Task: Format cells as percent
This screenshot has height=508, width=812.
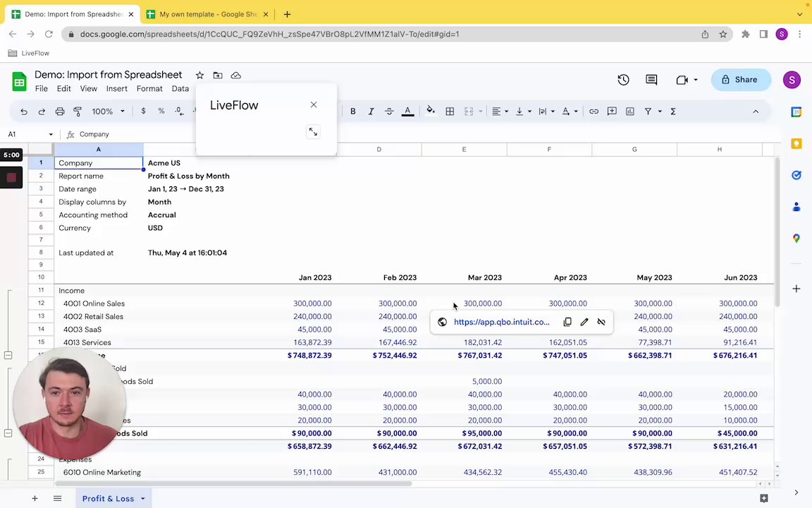Action: (161, 111)
